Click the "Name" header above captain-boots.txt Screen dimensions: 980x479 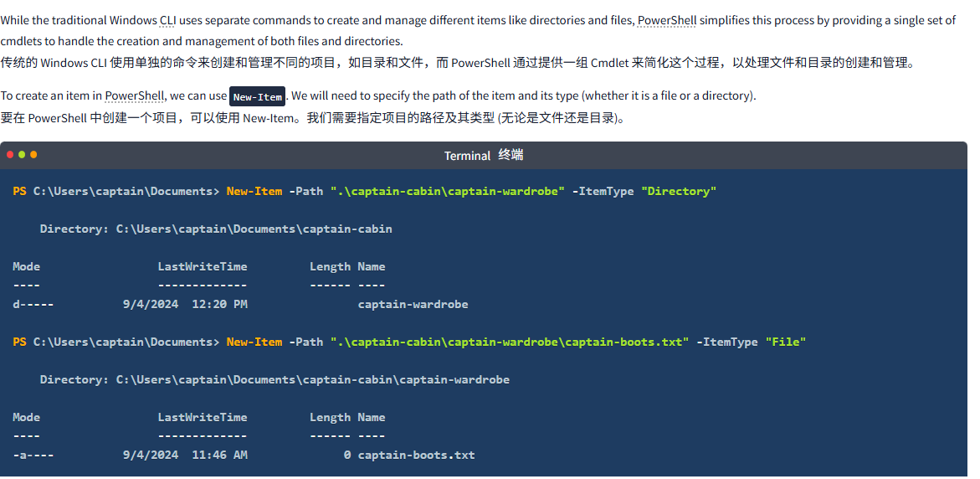(x=372, y=417)
